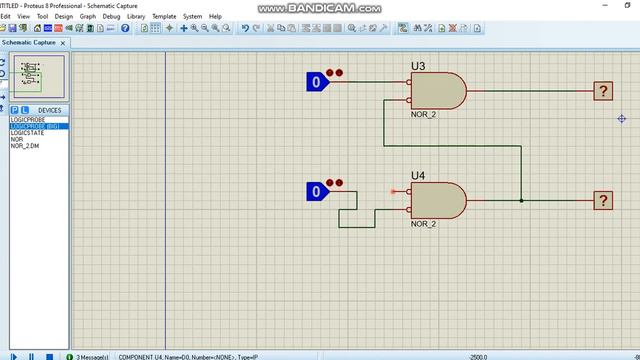Image resolution: width=640 pixels, height=360 pixels.
Task: Click the overview schematic thumbnail
Action: (x=39, y=76)
